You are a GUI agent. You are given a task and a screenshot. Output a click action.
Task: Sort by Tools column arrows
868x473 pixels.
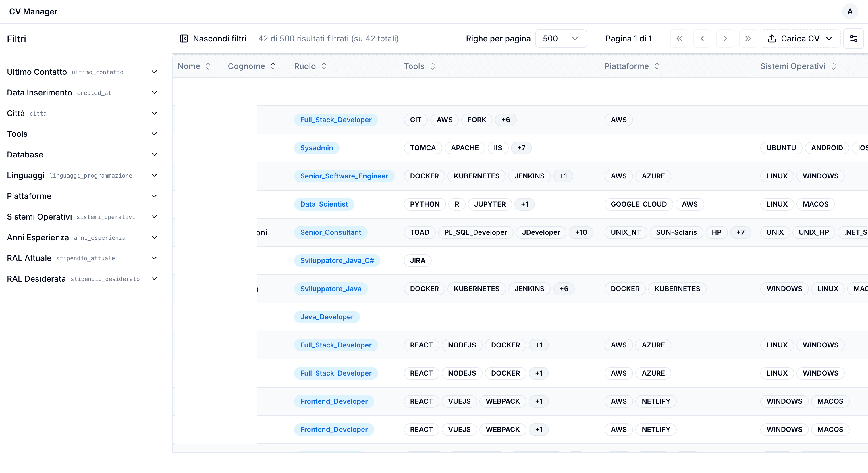433,66
